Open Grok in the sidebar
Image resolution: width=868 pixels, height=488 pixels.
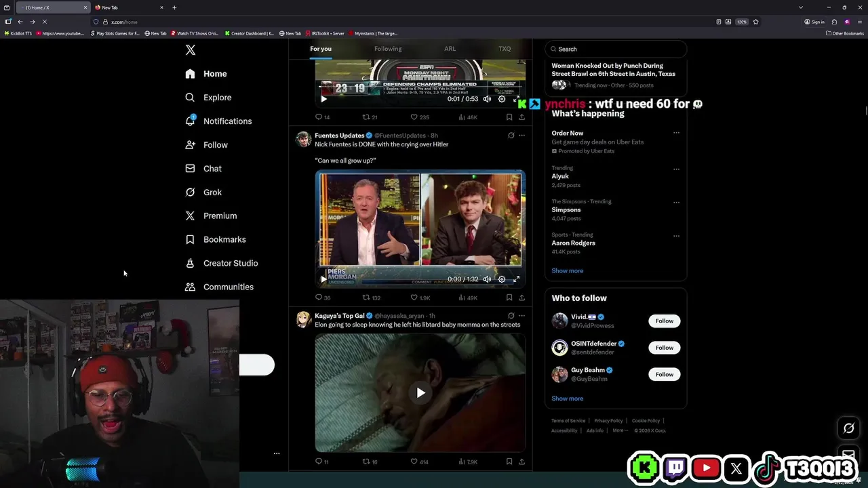click(203, 192)
